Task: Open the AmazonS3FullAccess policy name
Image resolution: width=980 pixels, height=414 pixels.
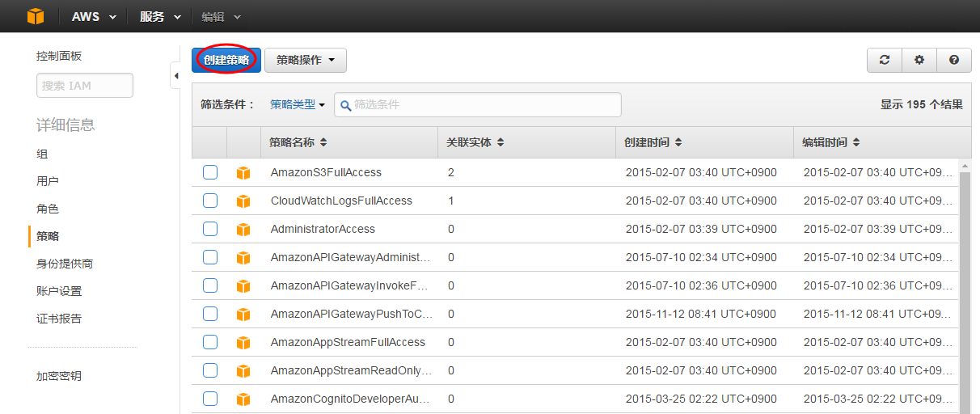Action: tap(326, 172)
